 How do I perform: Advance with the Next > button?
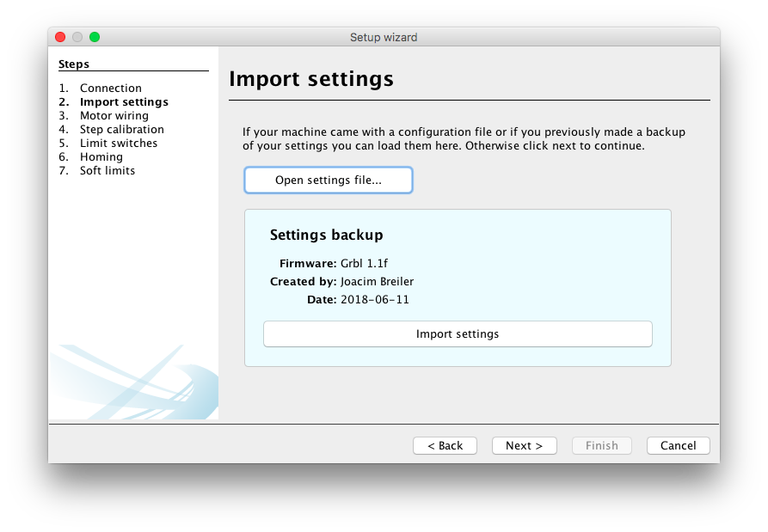point(524,445)
